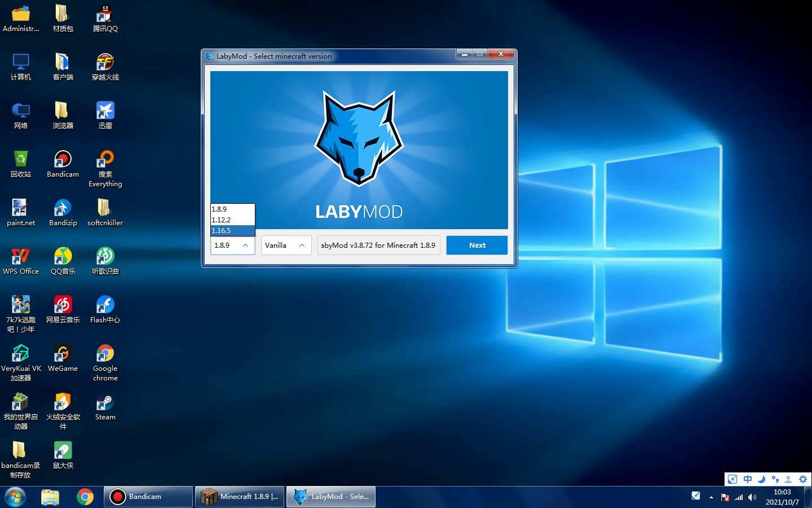Open File Explorer from the taskbar
This screenshot has width=812, height=508.
coord(50,497)
